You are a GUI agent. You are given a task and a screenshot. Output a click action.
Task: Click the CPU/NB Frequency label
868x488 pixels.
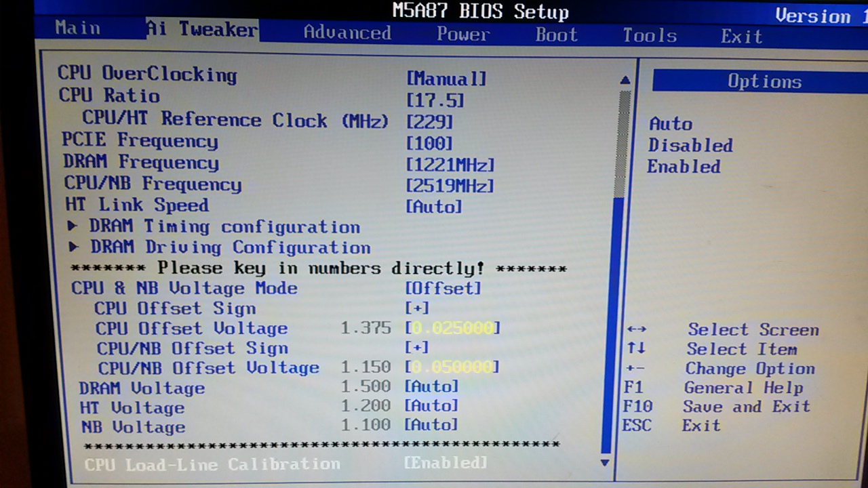(x=153, y=184)
